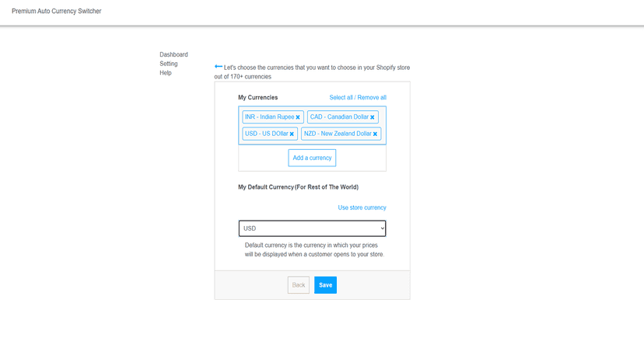
Task: Click the blue back arrow icon
Action: [x=218, y=67]
